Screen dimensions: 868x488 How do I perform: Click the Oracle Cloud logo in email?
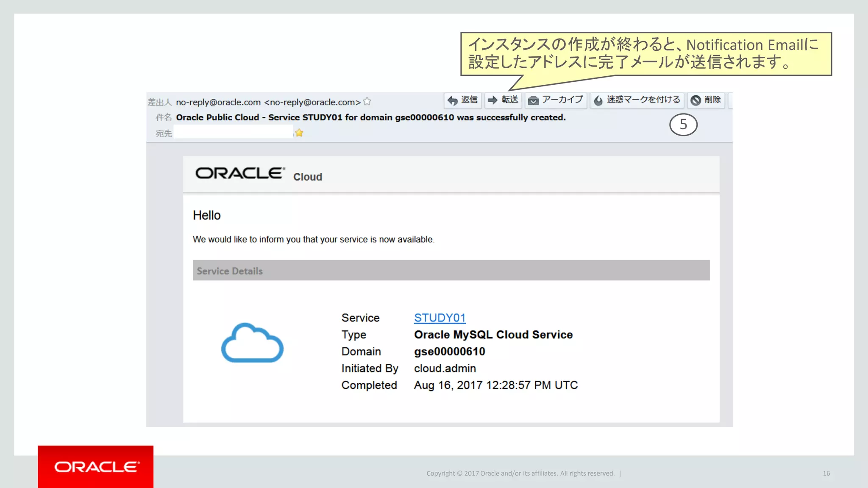(x=259, y=174)
